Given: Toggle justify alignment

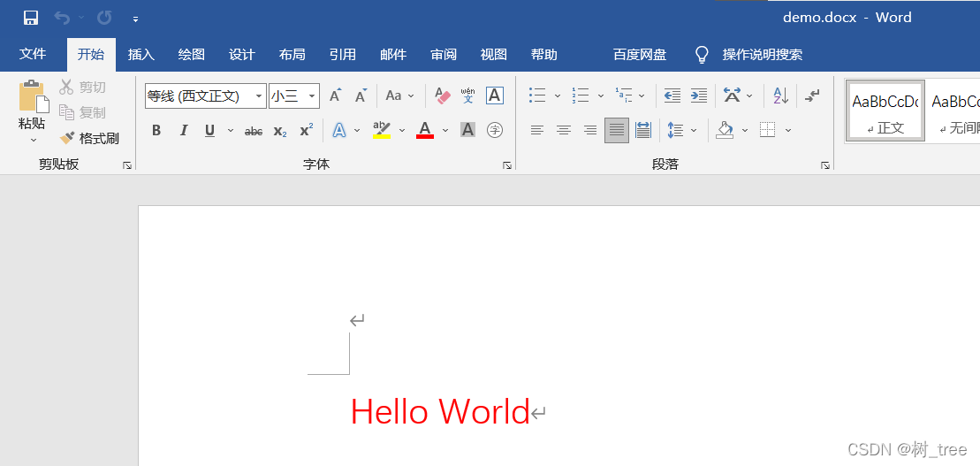Looking at the screenshot, I should click(617, 130).
